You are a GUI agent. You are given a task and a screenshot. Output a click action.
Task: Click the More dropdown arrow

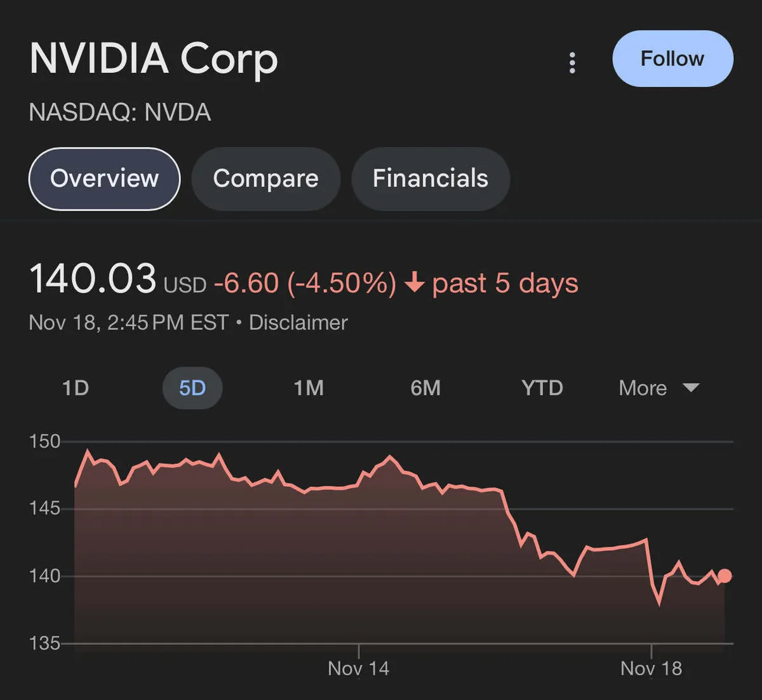[690, 388]
